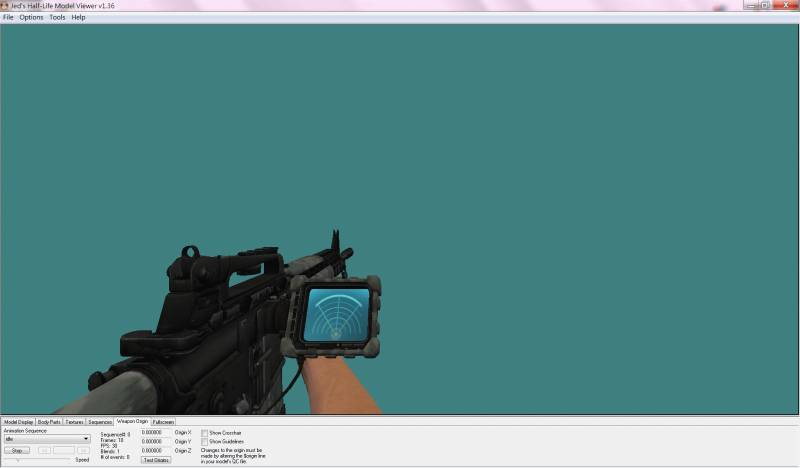Maximize the Model Viewer window
This screenshot has height=468, width=800.
pos(765,5)
